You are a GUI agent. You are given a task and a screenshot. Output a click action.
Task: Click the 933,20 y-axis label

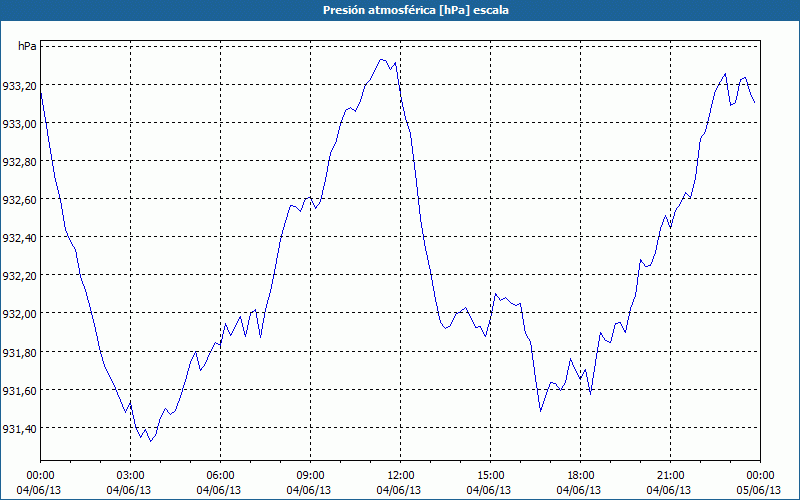coord(19,86)
